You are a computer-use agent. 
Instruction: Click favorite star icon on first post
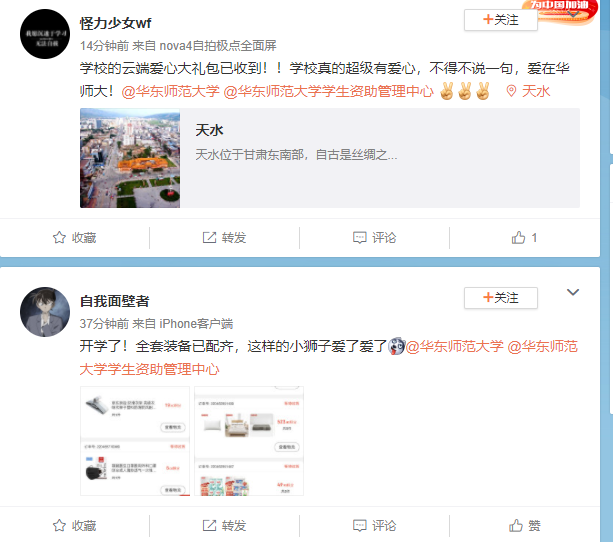59,237
